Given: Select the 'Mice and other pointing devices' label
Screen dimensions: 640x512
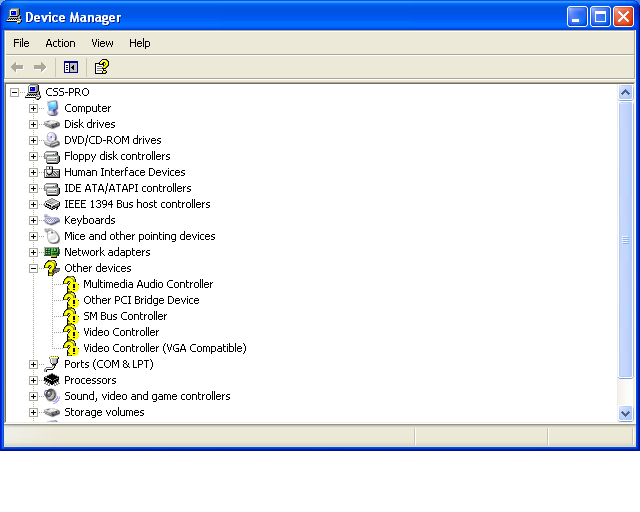Looking at the screenshot, I should click(140, 236).
